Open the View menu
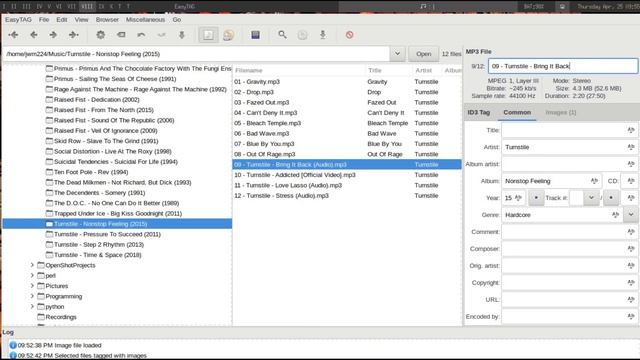Screen dimensions: 640x360 81,20
